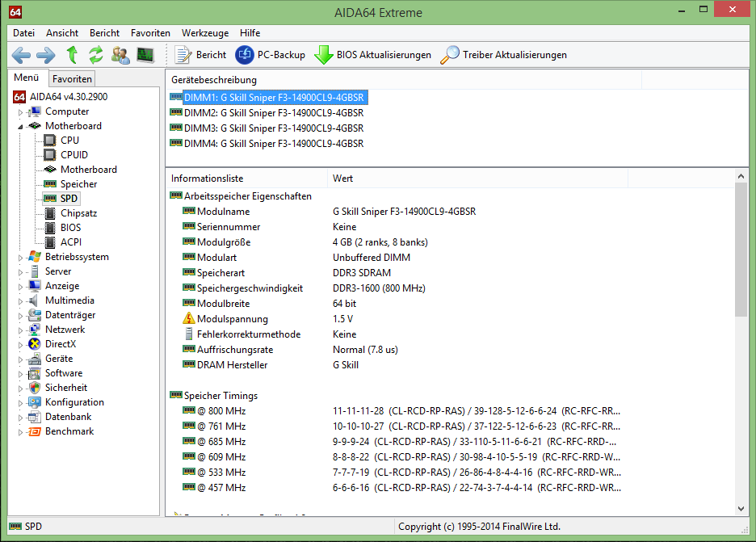Screen dimensions: 756x542
Task: Click the Benchmark category icon
Action: [x=34, y=431]
